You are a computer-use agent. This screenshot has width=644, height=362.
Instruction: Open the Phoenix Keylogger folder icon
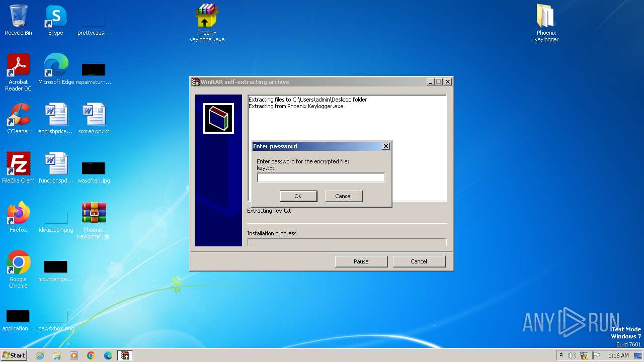pyautogui.click(x=546, y=23)
